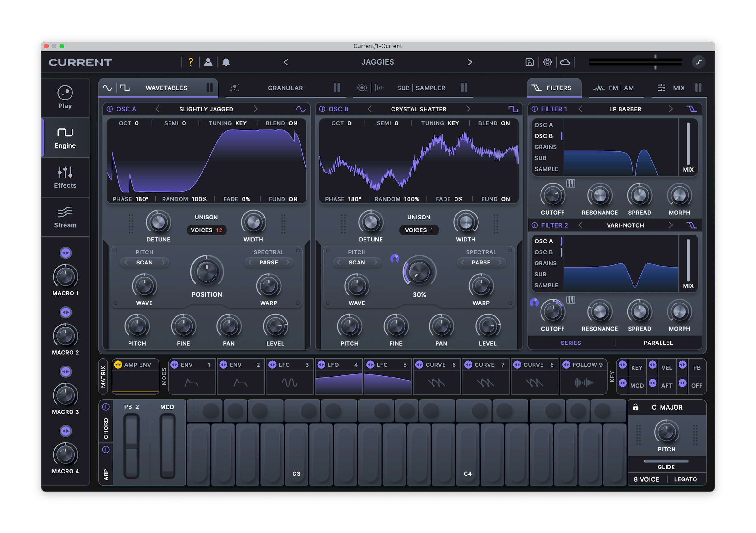Browse to next wavetable after SLIGHTLY JAGGED
Viewport: 756px width, 533px height.
[x=256, y=109]
